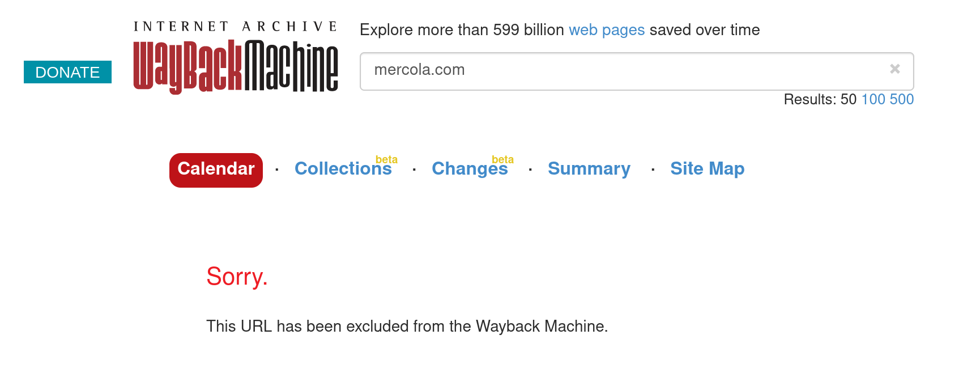Open the "web pages" link
The image size is (980, 381).
(x=606, y=30)
